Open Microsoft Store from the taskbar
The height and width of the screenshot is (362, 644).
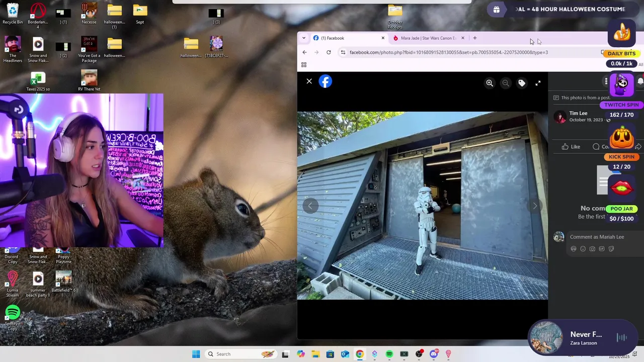330,354
